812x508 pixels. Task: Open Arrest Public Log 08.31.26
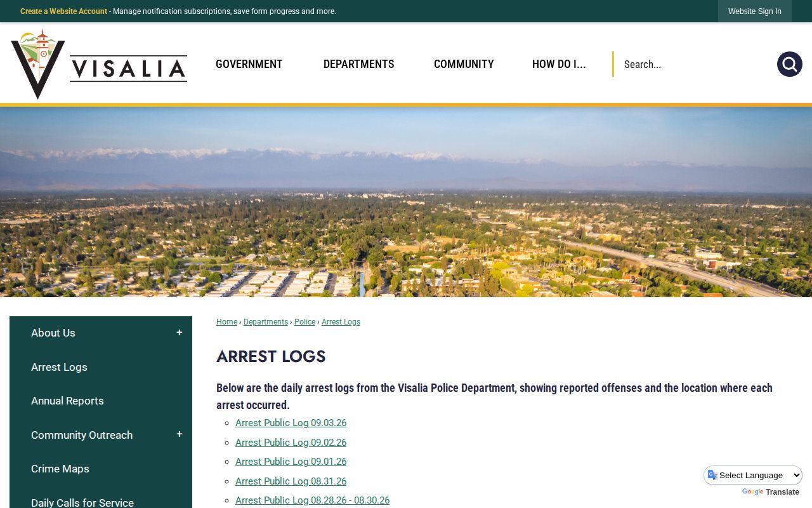[291, 481]
